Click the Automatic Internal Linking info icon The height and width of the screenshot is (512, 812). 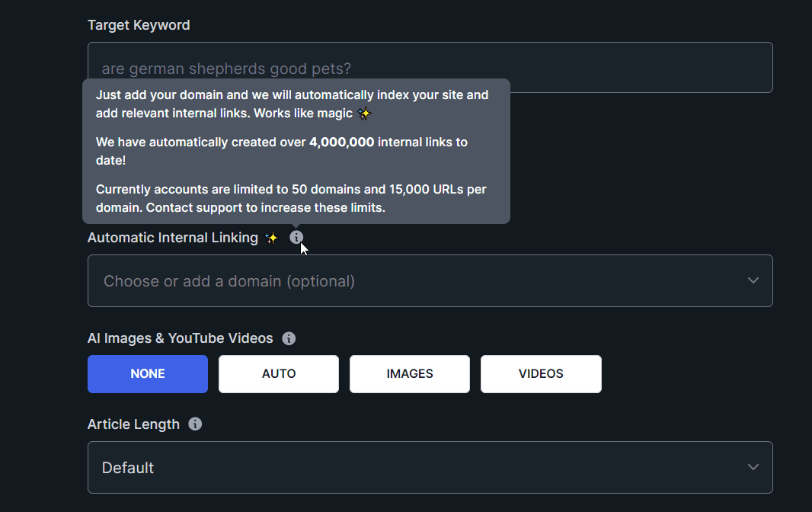[x=296, y=238]
